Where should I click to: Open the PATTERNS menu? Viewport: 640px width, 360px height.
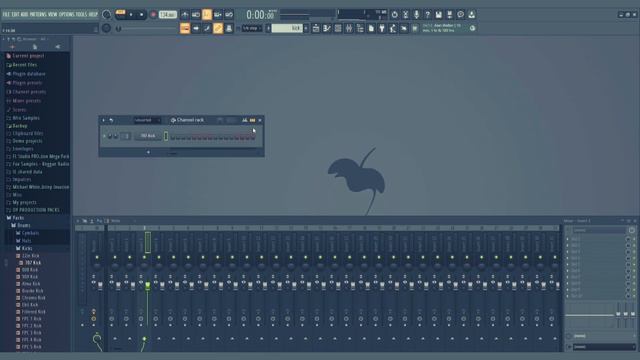pyautogui.click(x=38, y=14)
